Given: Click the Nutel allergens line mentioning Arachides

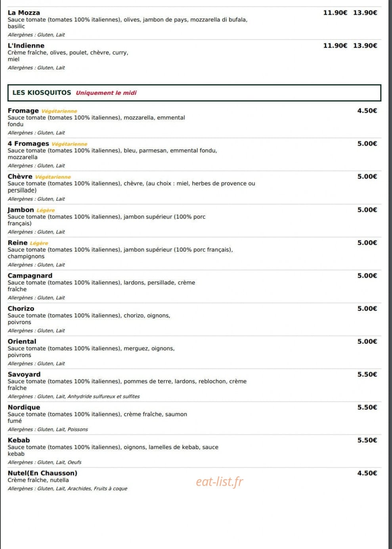Looking at the screenshot, I should [67, 489].
